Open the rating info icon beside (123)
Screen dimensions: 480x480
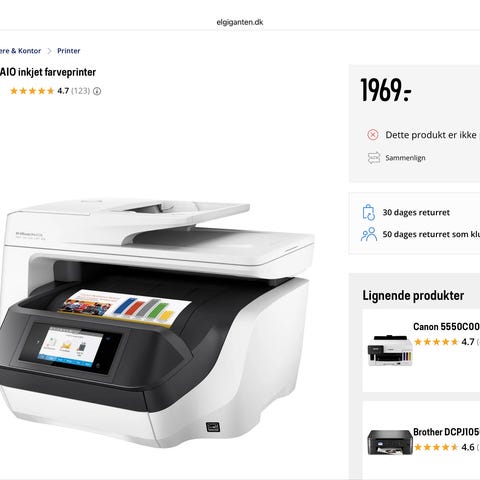(x=97, y=91)
